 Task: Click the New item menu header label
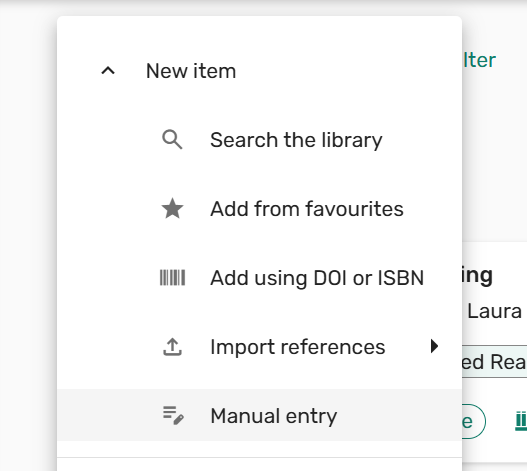pyautogui.click(x=191, y=71)
